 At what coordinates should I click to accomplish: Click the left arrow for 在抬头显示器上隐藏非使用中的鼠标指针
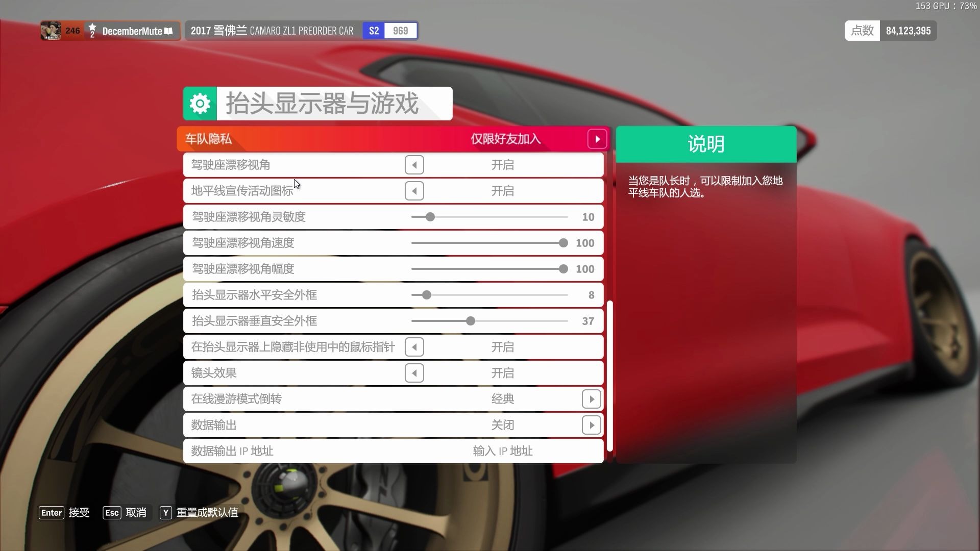(x=414, y=347)
